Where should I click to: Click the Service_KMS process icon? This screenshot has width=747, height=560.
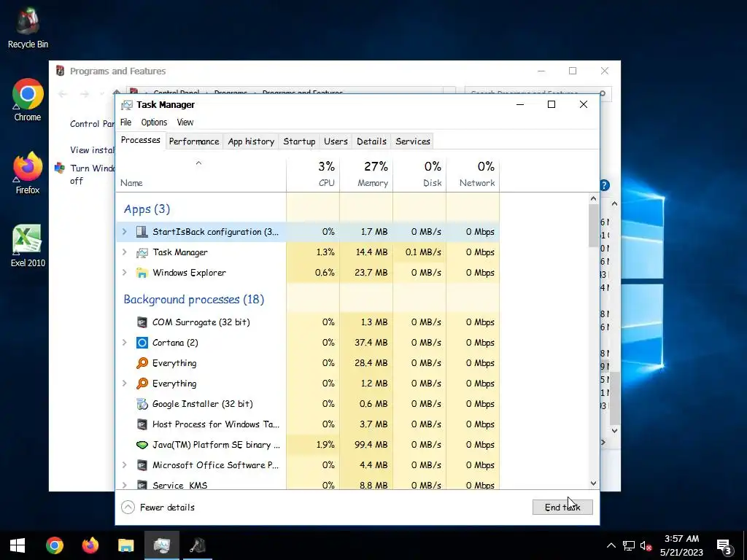coord(142,485)
